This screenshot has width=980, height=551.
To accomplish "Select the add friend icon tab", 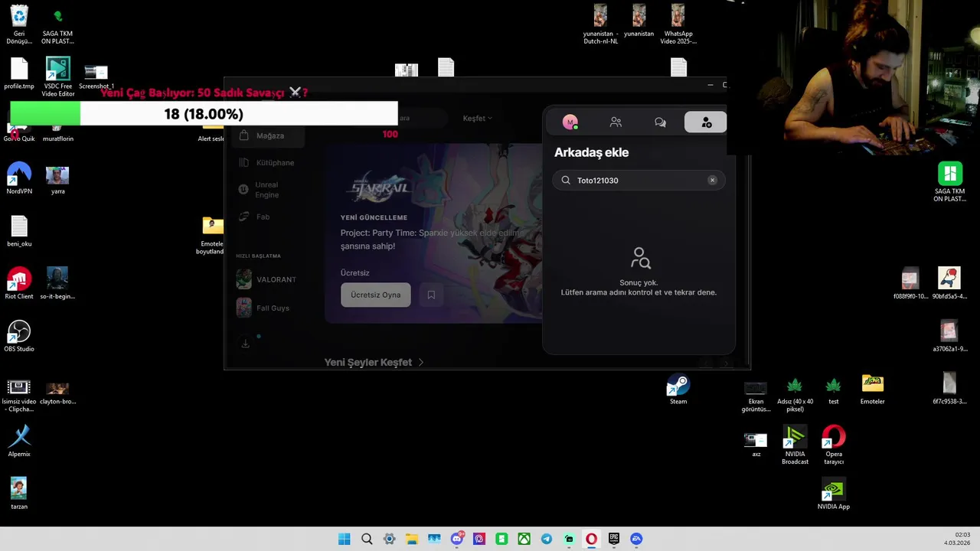I will (705, 122).
